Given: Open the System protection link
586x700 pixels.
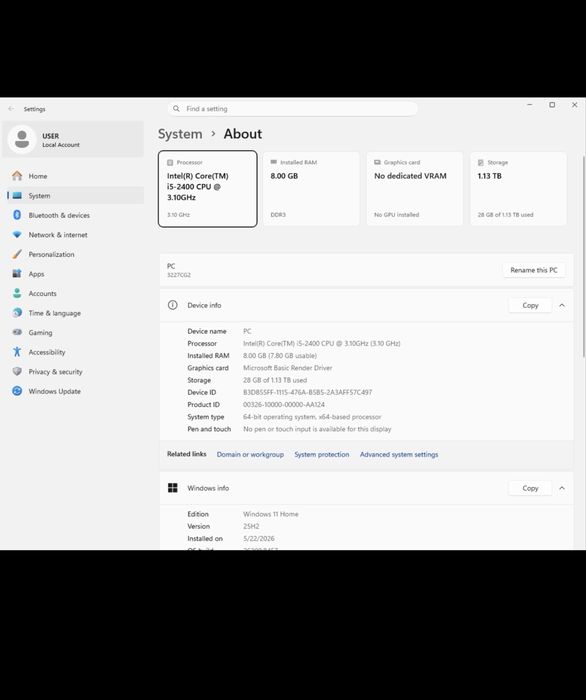Looking at the screenshot, I should click(x=322, y=454).
